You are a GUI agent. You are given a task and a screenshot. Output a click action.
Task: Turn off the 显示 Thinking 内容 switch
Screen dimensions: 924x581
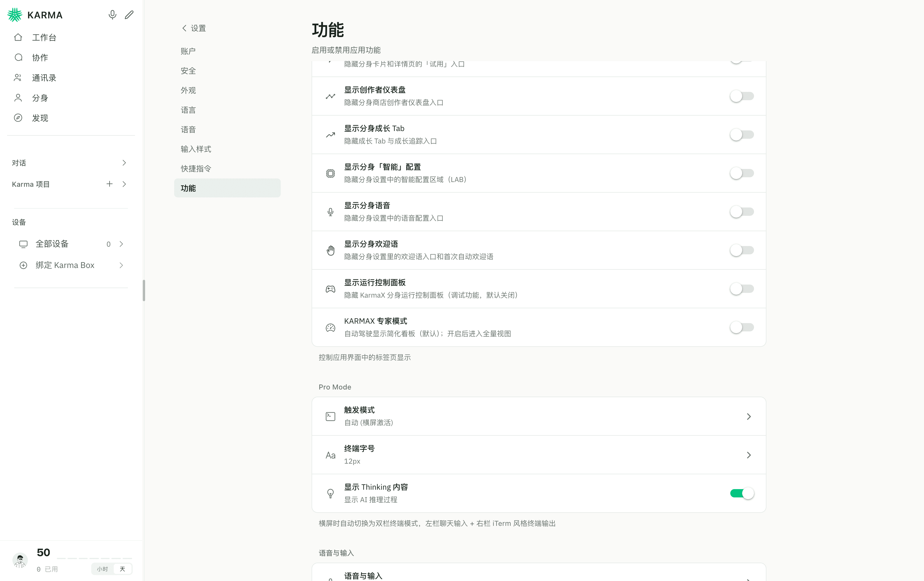point(742,493)
